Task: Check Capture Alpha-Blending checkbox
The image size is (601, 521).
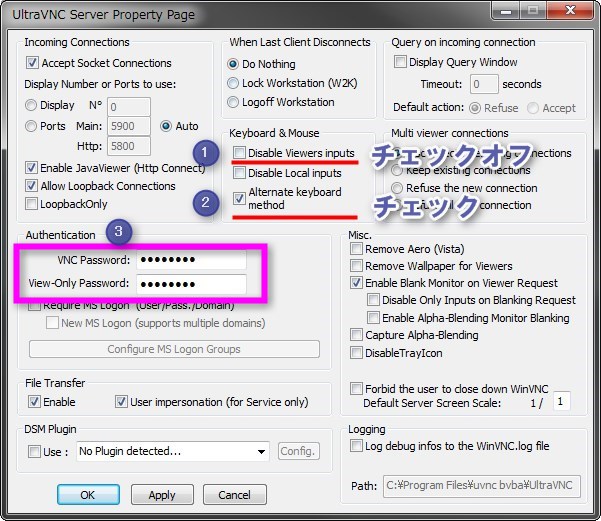Action: click(356, 335)
